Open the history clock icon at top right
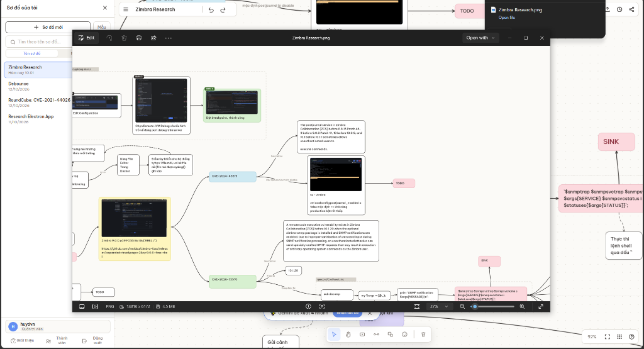This screenshot has width=644, height=349. click(619, 9)
